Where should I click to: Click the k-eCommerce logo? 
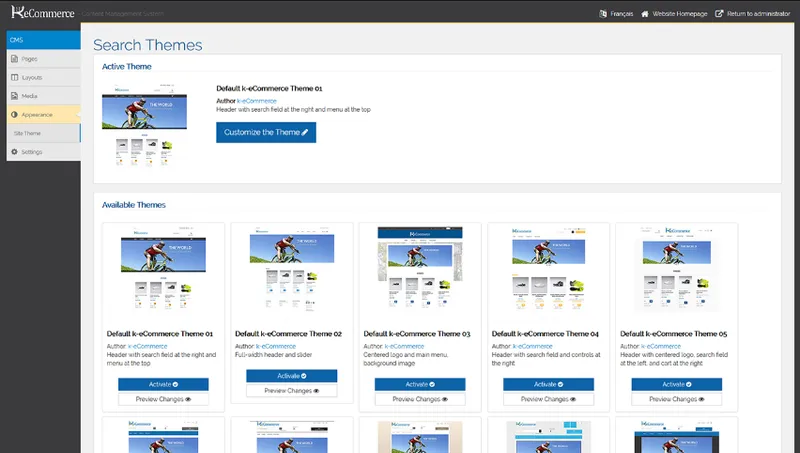coord(43,12)
